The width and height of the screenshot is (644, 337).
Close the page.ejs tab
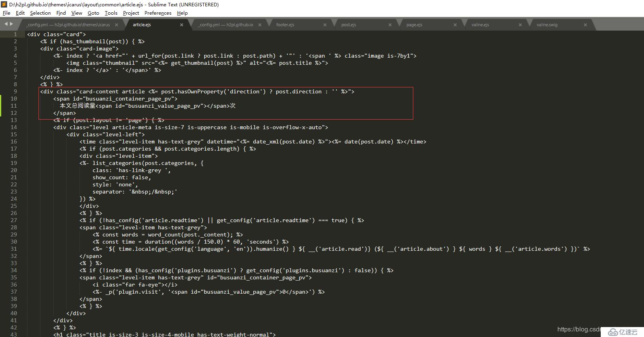tap(455, 25)
